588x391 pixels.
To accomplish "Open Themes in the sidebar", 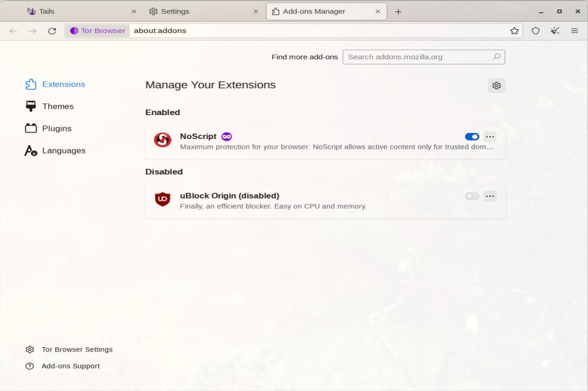I will [x=57, y=107].
